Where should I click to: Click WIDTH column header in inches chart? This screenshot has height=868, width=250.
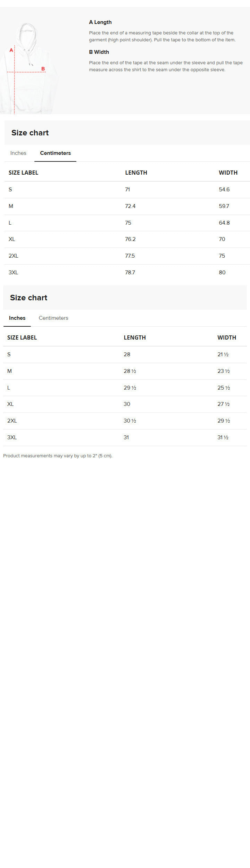(x=227, y=337)
